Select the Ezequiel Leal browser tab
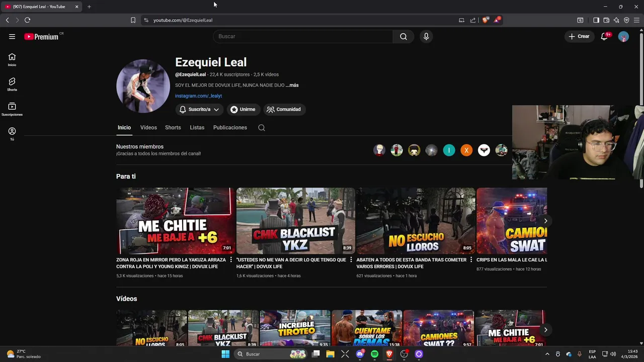644x362 pixels. click(41, 7)
